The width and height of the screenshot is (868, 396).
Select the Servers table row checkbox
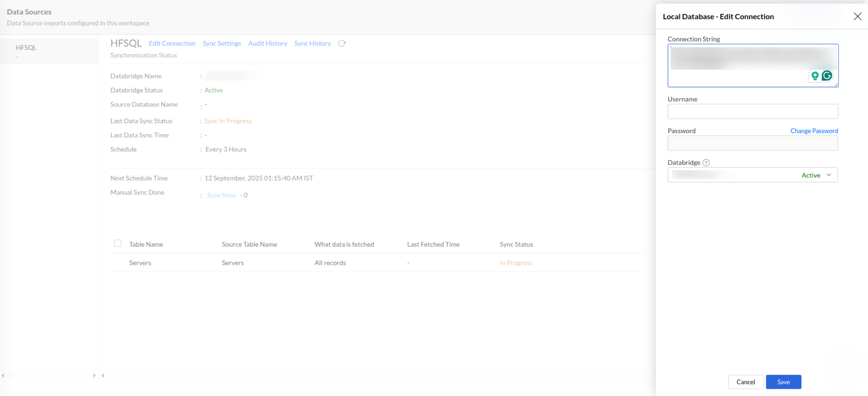pos(118,263)
